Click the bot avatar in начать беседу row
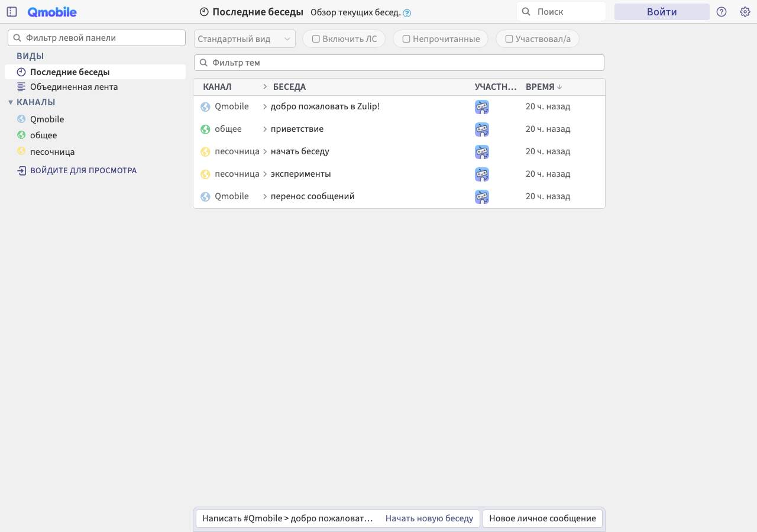 (482, 152)
